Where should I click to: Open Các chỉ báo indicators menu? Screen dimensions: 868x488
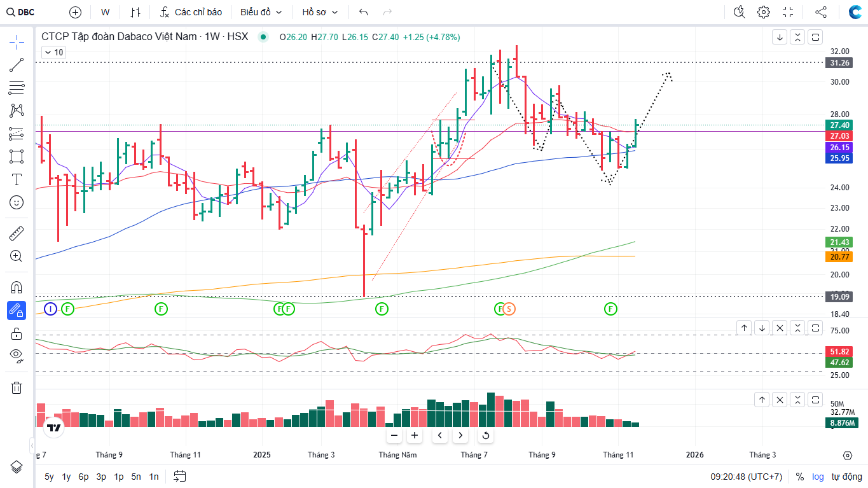[191, 12]
